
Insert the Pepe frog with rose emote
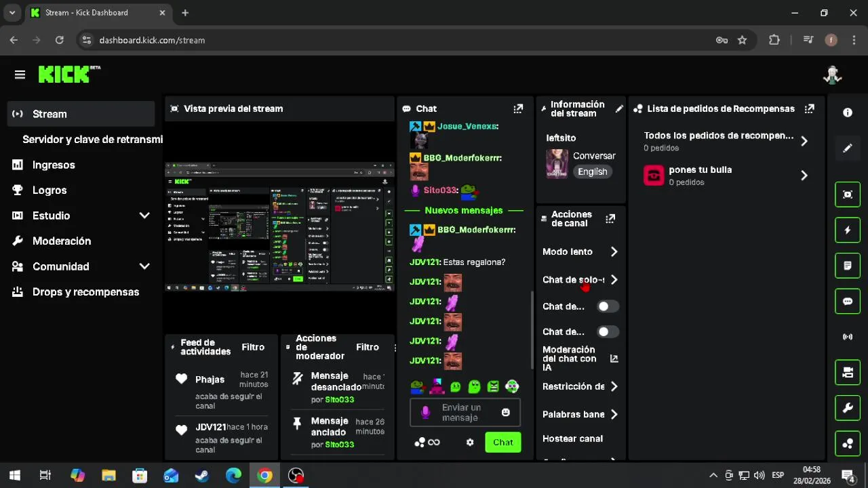click(x=418, y=386)
